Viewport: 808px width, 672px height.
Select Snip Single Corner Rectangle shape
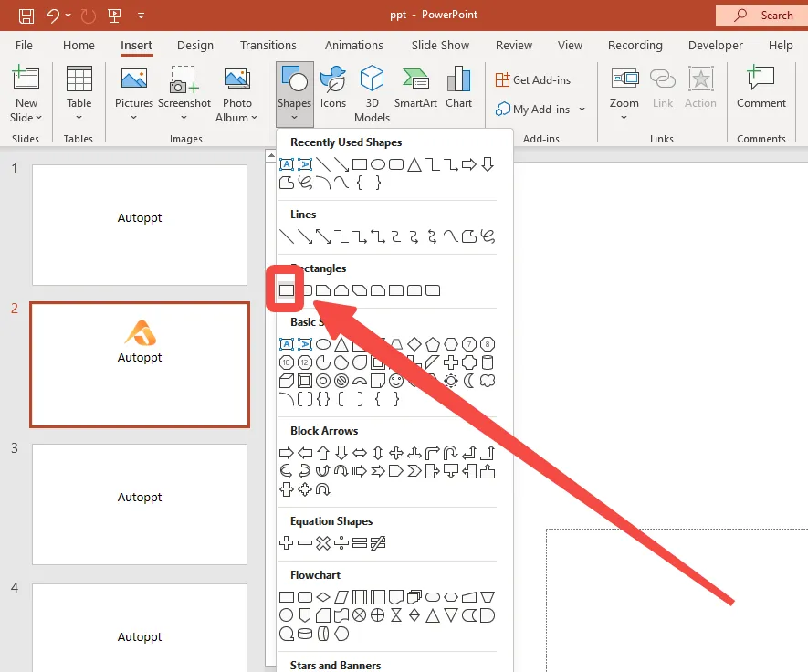[323, 290]
